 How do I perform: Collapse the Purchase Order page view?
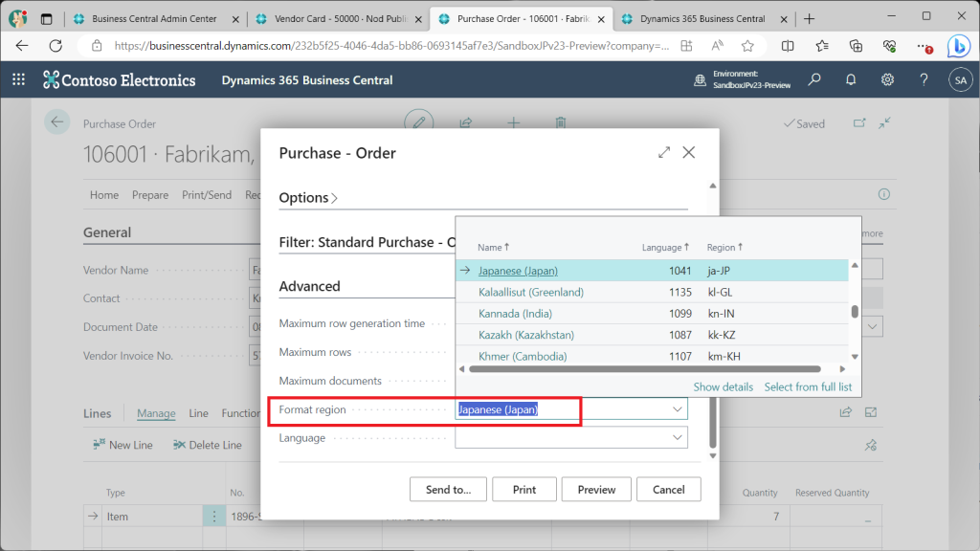[x=884, y=123]
